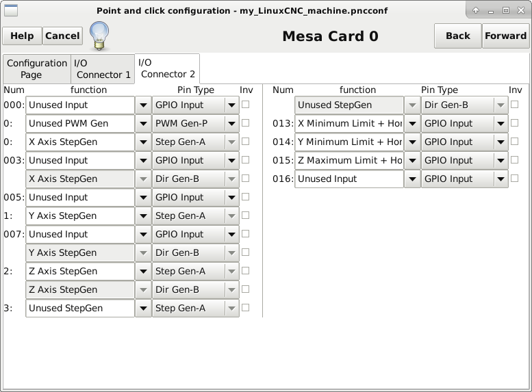Check Inv box for Y Axis Step Gen-A
532x392 pixels.
pos(245,215)
